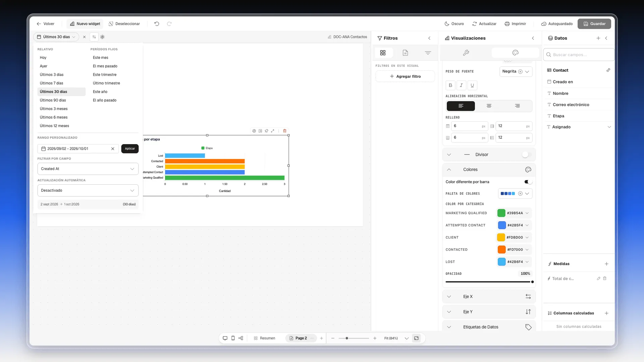Select center horizontal alignment
Viewport: 644px width, 362px height.
coord(489,106)
